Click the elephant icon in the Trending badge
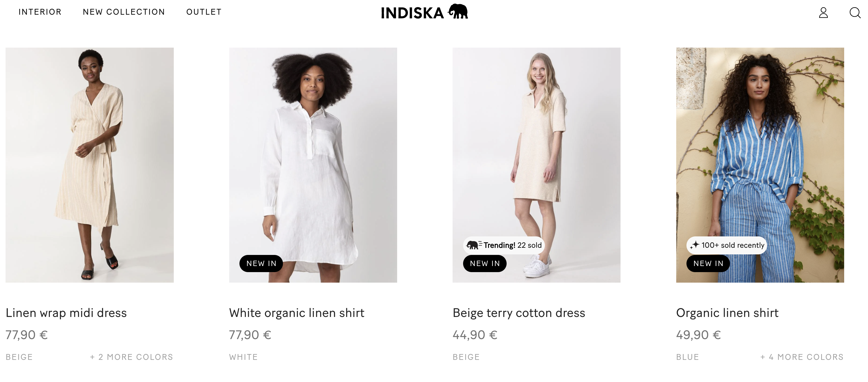Image resolution: width=868 pixels, height=382 pixels. click(x=473, y=245)
